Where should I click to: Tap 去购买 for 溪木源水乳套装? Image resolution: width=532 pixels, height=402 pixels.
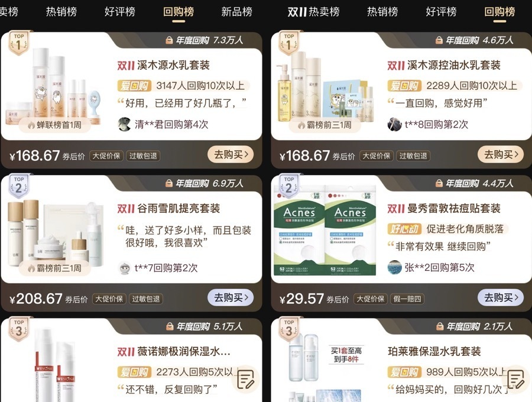231,155
